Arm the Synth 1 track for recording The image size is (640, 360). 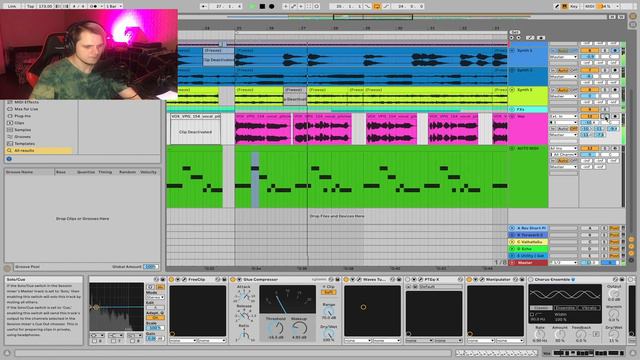(615, 51)
